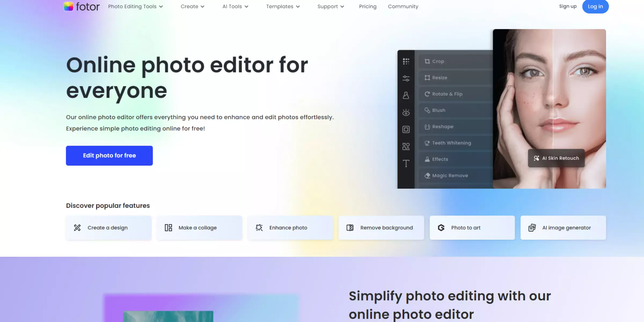This screenshot has width=644, height=322.
Task: Click the Log in button
Action: pyautogui.click(x=595, y=6)
